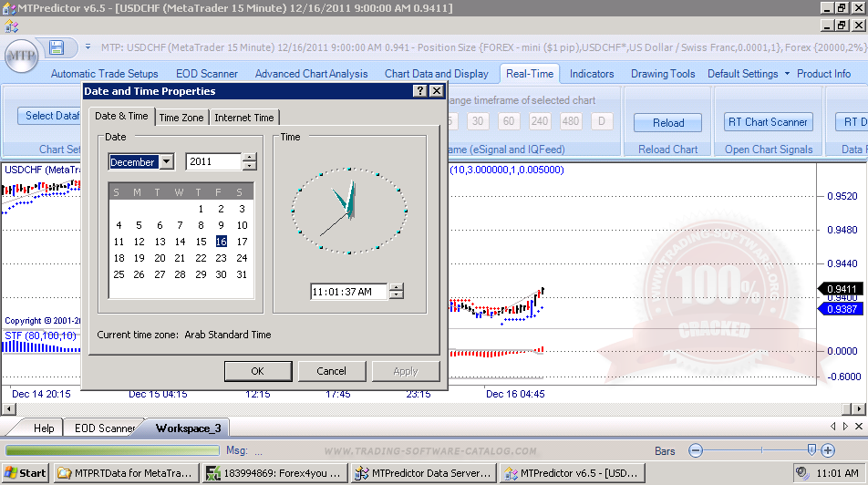Click the system tray volume icon
Viewport: 868px width, 485px height.
tap(802, 473)
